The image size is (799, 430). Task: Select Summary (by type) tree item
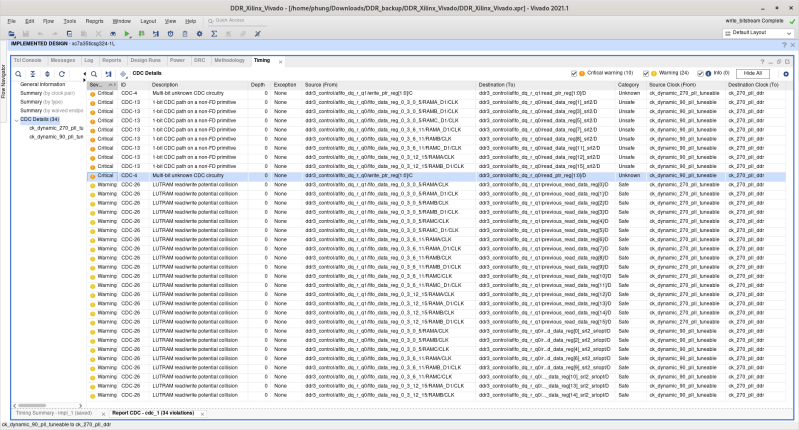41,102
